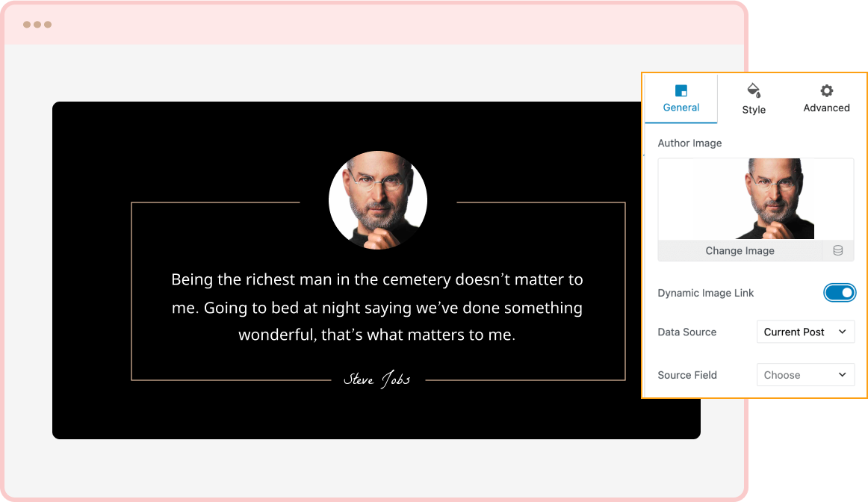Click the Dynamic Image Link label

[x=705, y=293]
